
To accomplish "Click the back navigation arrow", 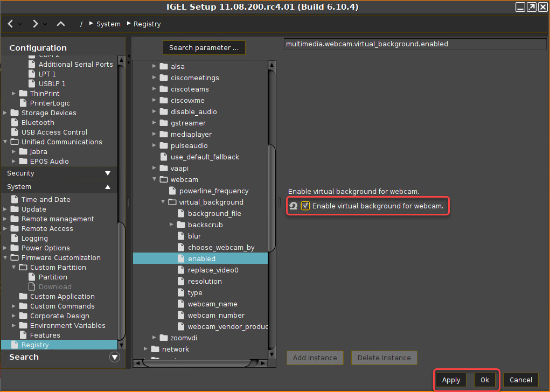I will [11, 24].
